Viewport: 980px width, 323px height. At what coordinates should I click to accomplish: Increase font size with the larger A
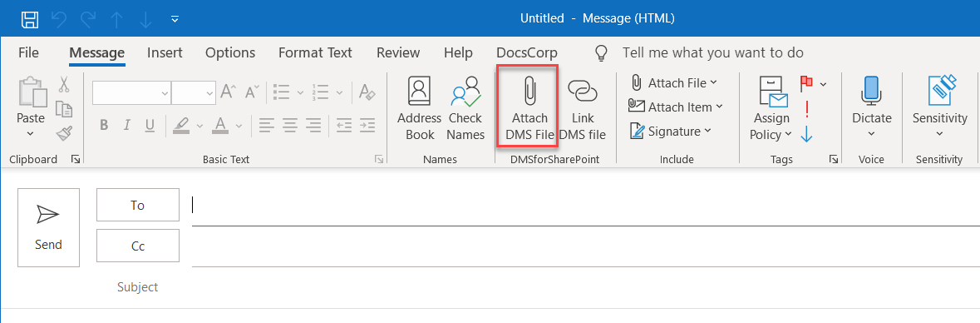[228, 92]
